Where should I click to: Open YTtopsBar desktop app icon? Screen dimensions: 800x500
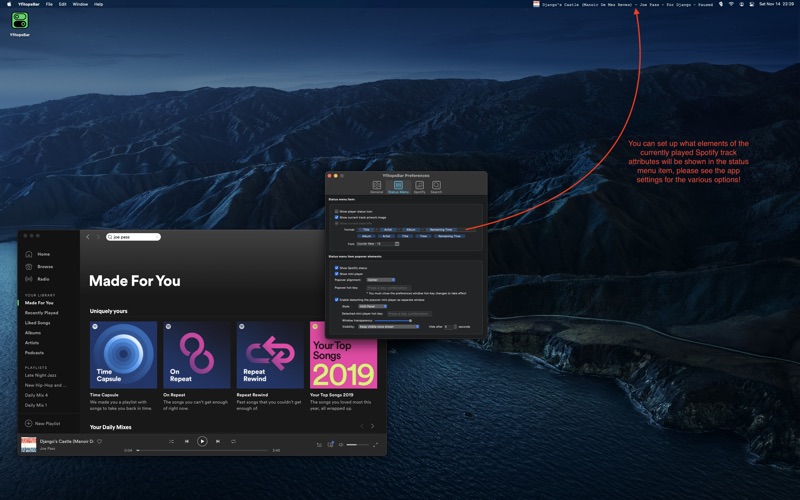click(x=20, y=20)
